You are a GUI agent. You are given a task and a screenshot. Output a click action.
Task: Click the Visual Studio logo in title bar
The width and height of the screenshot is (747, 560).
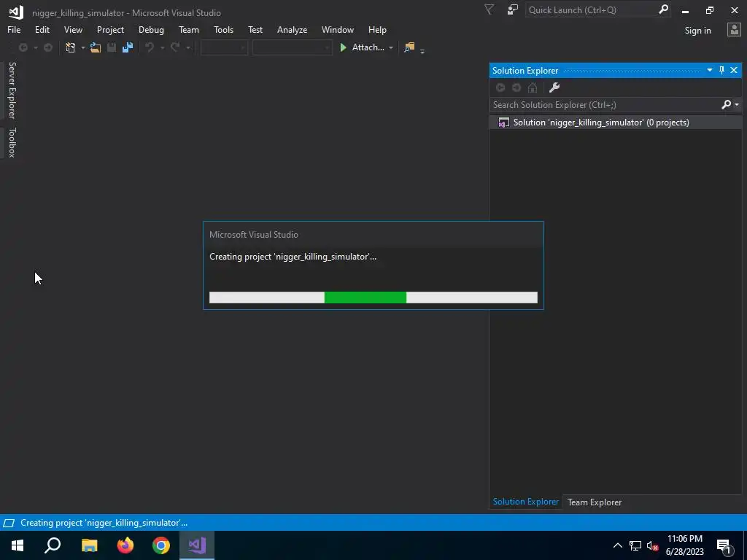pyautogui.click(x=16, y=12)
